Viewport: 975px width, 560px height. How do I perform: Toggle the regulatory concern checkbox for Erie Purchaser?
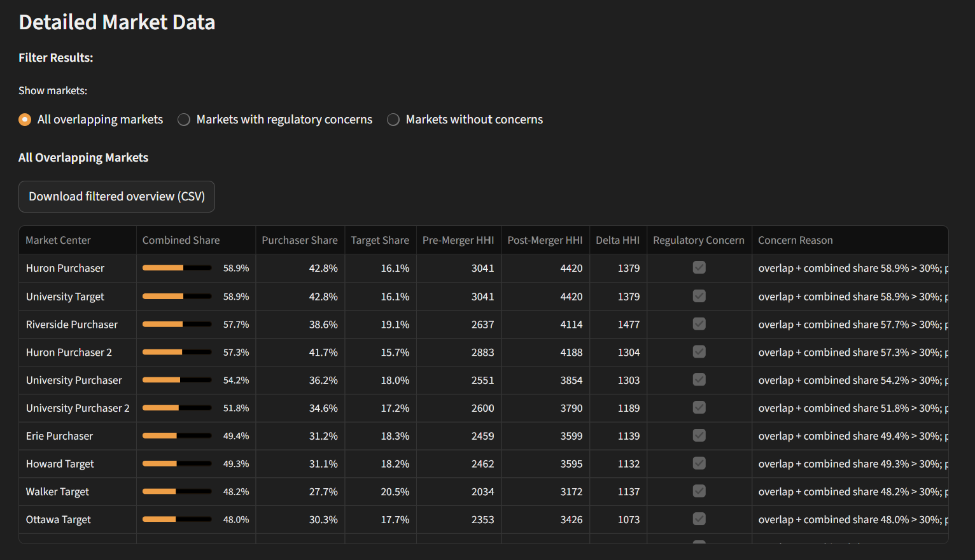tap(699, 435)
